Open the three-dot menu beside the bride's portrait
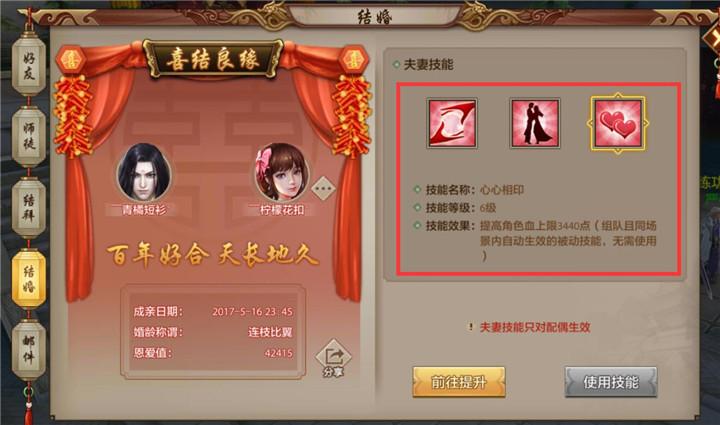The height and width of the screenshot is (425, 720). click(x=323, y=188)
